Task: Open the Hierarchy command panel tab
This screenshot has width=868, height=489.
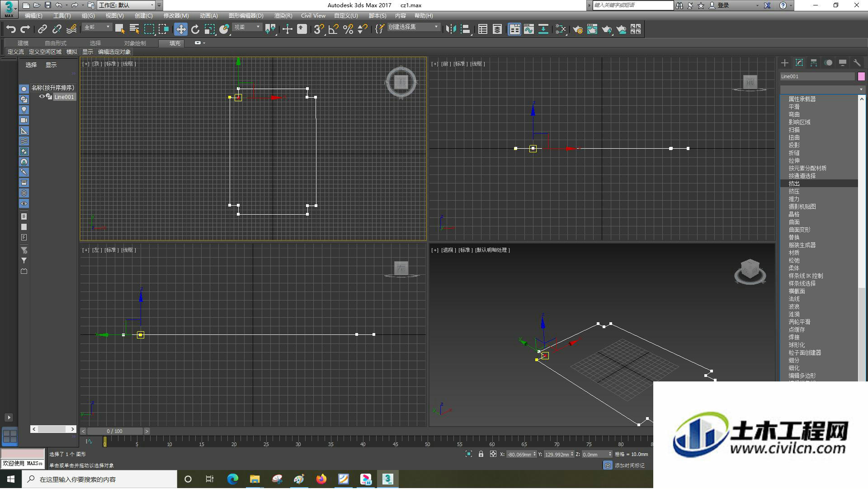Action: click(x=814, y=63)
